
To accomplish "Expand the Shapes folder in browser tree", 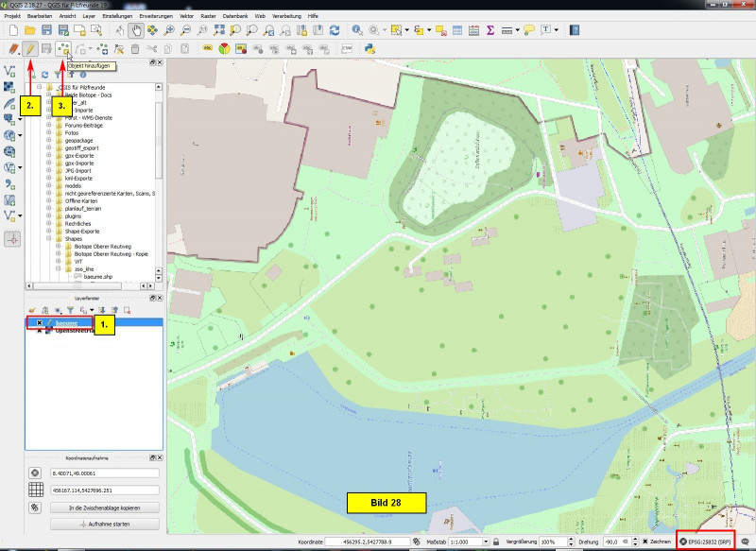I will point(48,239).
